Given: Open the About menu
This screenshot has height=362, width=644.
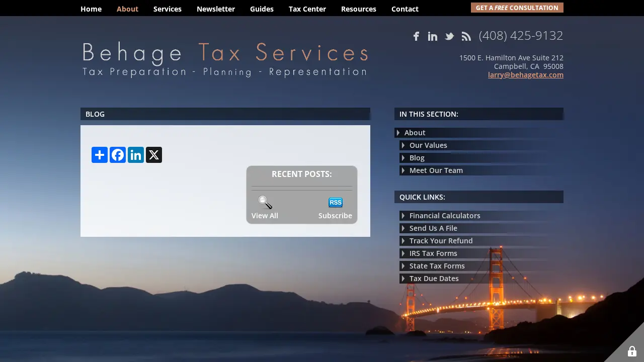Looking at the screenshot, I should [x=127, y=9].
